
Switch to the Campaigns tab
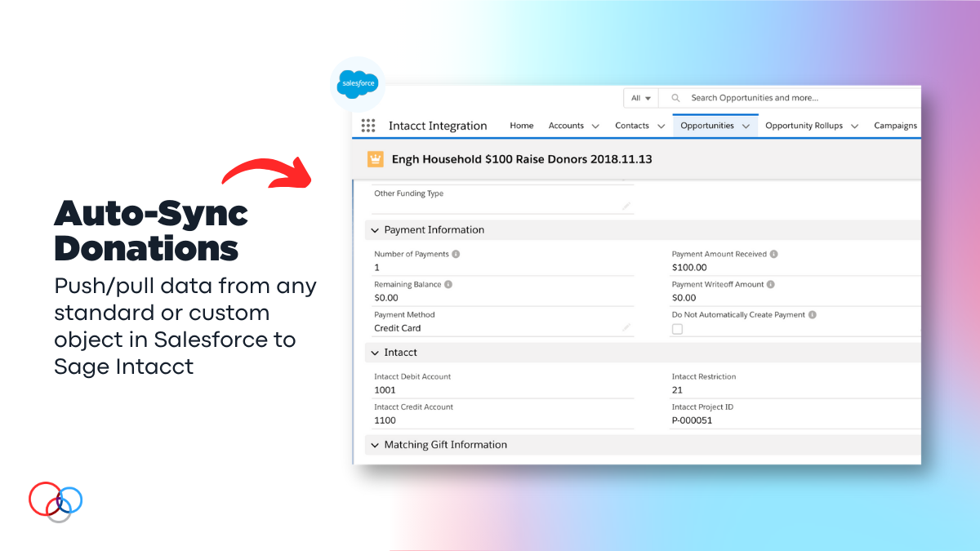point(895,126)
